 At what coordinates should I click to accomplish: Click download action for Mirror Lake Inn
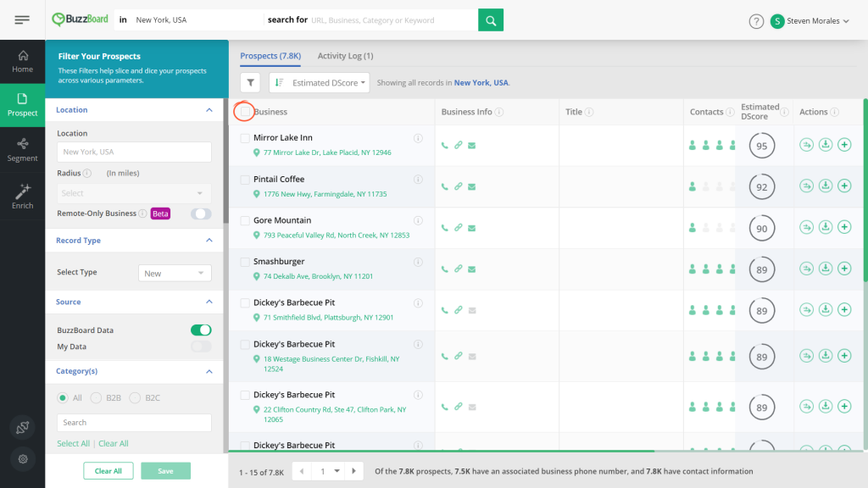(x=826, y=145)
